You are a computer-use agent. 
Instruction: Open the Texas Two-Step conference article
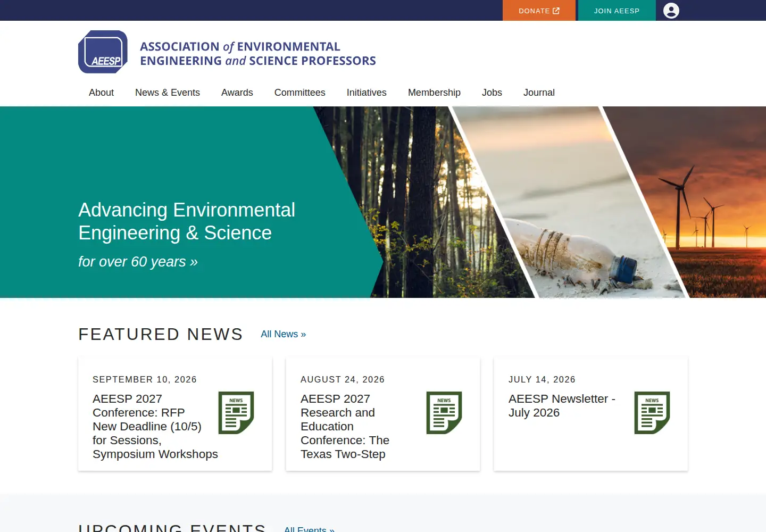(345, 426)
